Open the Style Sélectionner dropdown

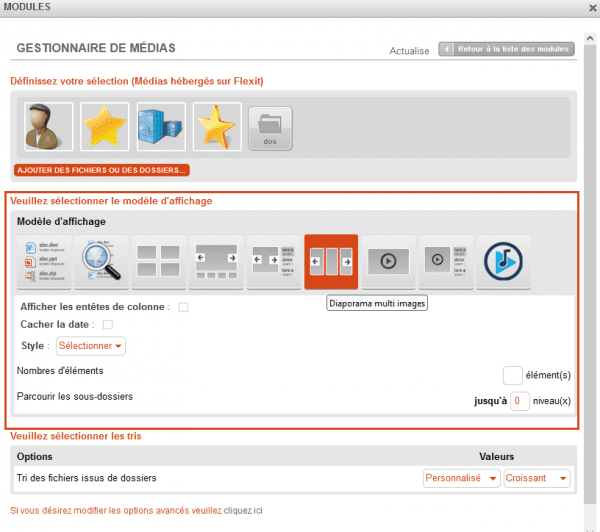tap(90, 347)
